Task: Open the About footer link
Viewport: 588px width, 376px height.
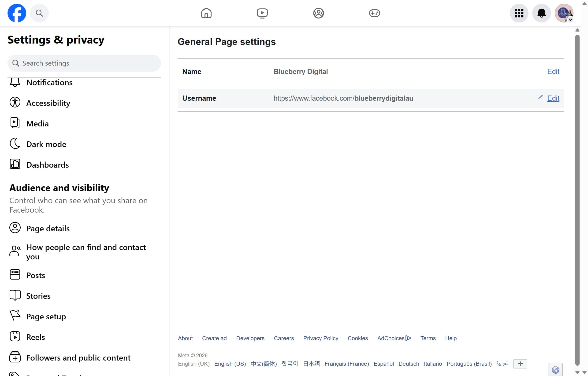Action: tap(185, 338)
